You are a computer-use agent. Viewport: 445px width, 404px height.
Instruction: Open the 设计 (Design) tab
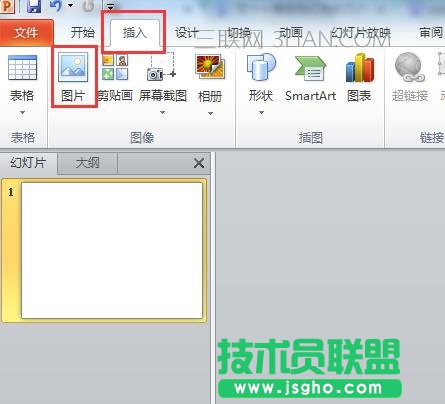(186, 33)
